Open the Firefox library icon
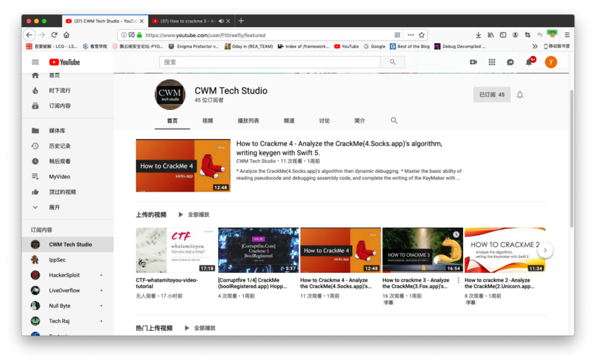This screenshot has width=596, height=364. pyautogui.click(x=491, y=35)
